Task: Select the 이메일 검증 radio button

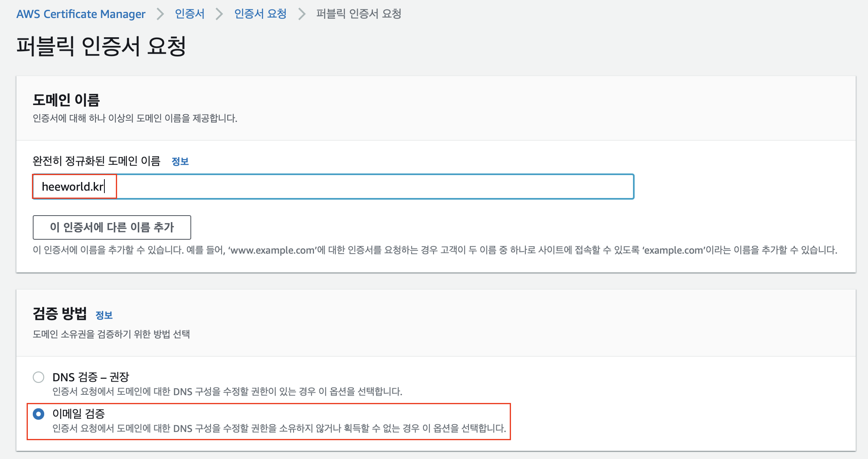Action: (x=38, y=414)
